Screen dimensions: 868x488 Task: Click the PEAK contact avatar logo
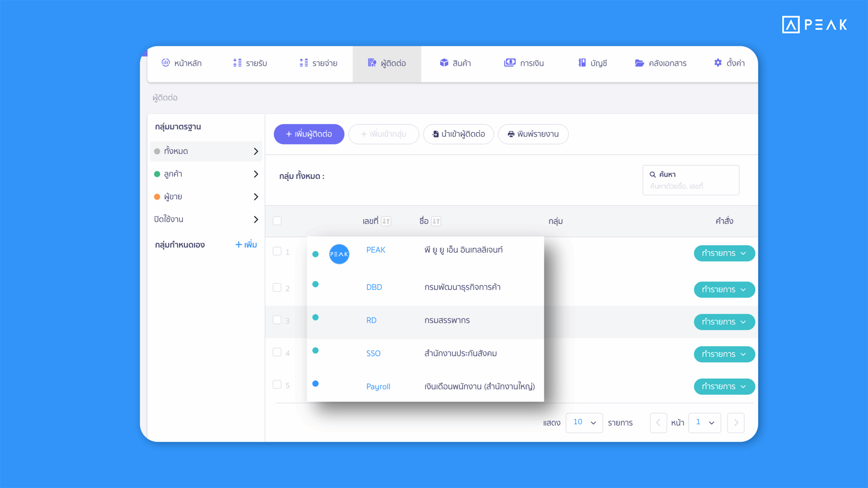[x=339, y=254]
